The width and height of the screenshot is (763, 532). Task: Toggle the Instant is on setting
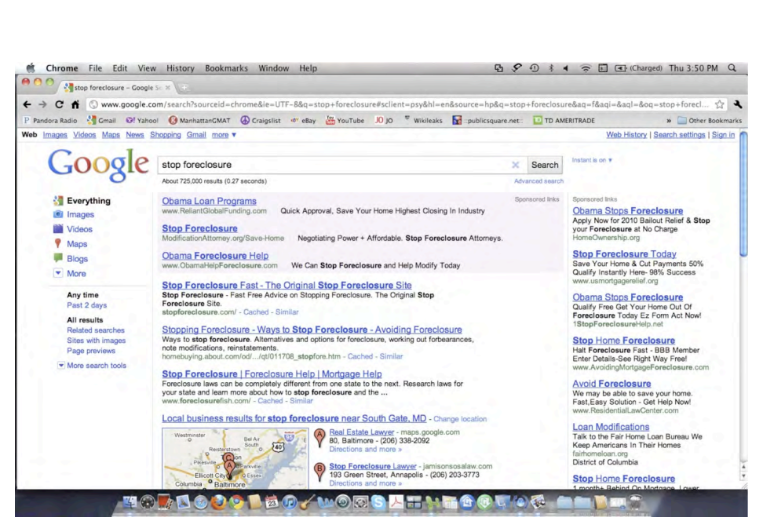(x=592, y=160)
